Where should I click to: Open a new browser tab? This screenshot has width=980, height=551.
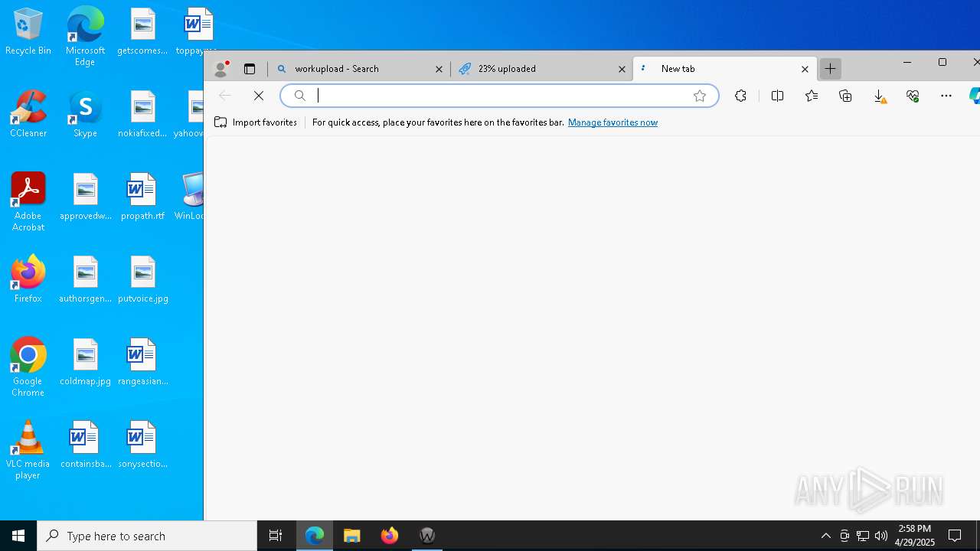point(830,69)
